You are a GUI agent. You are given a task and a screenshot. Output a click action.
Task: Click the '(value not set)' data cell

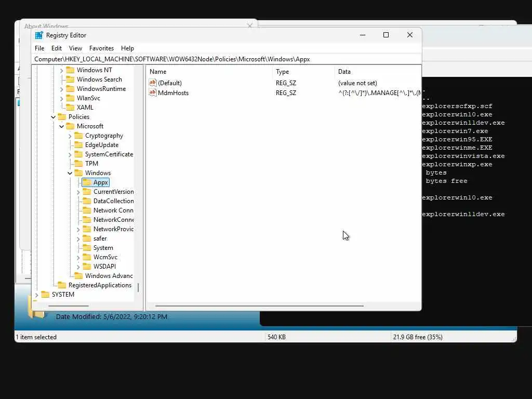(357, 83)
